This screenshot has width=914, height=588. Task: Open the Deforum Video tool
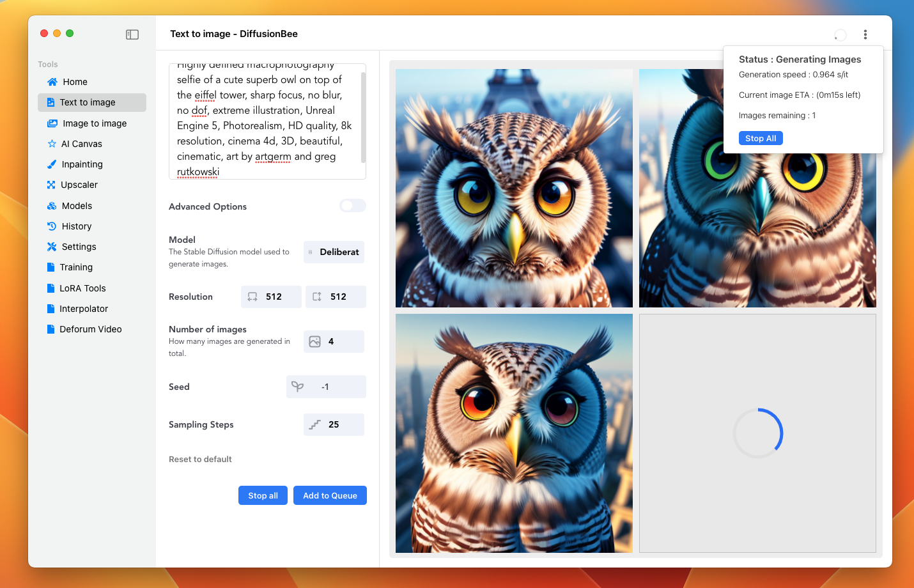pyautogui.click(x=91, y=329)
